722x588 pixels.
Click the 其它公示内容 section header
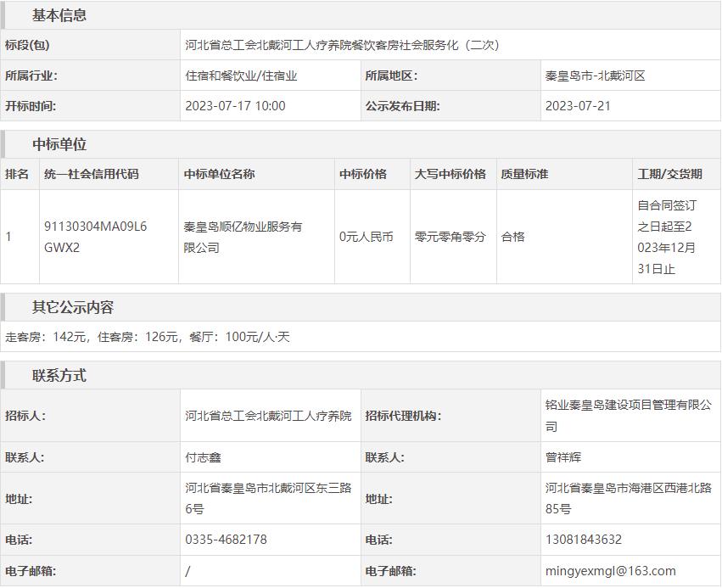coord(73,307)
